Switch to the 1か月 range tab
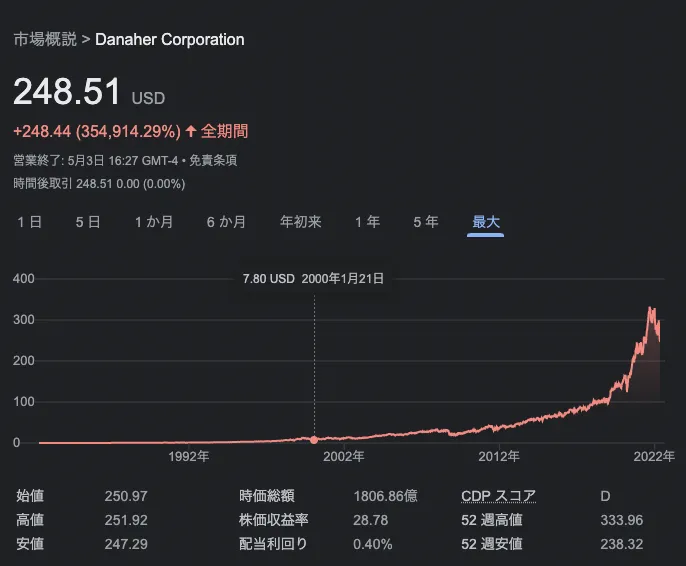 (x=154, y=222)
